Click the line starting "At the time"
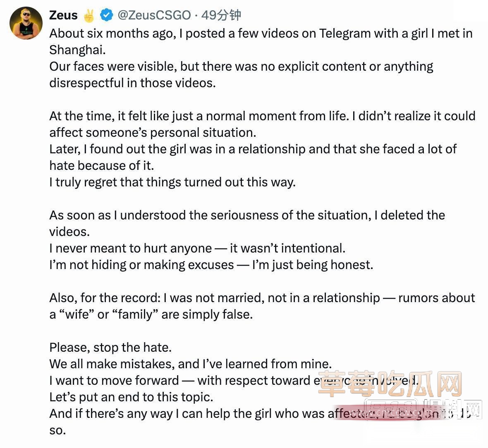This screenshot has width=488, height=448. coord(262,116)
